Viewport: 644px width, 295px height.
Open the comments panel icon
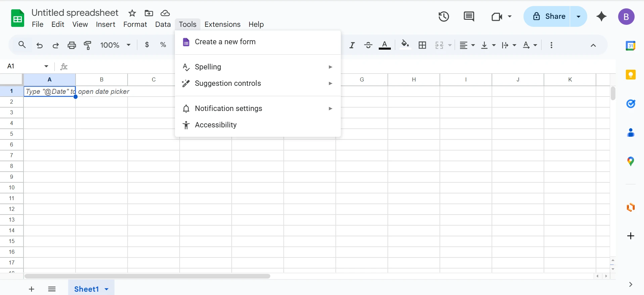[469, 16]
